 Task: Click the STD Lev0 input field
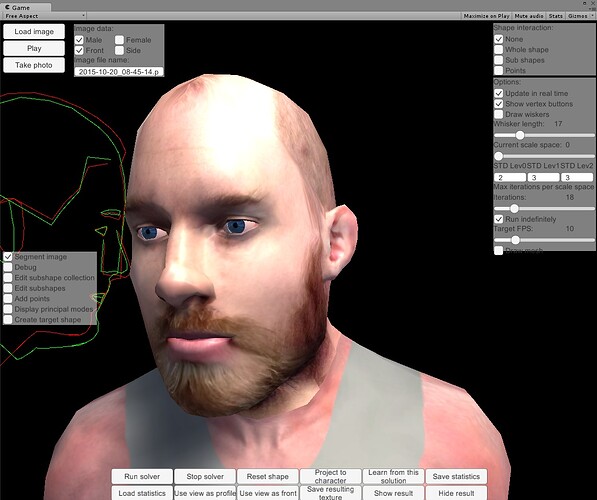coord(510,177)
